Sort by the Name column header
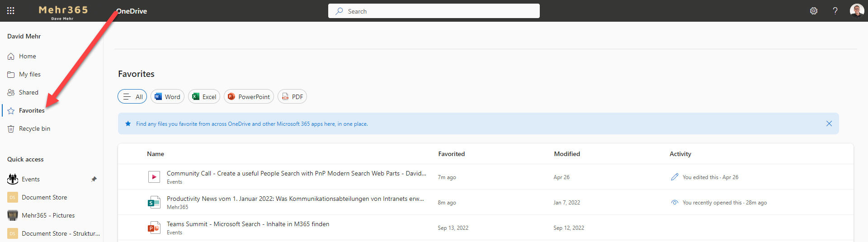This screenshot has width=868, height=242. point(156,154)
